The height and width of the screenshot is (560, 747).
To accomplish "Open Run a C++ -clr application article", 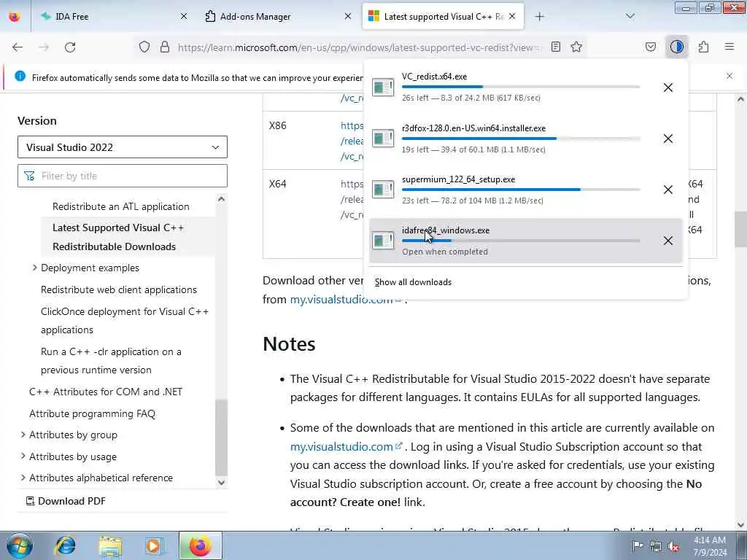I will 111,360.
